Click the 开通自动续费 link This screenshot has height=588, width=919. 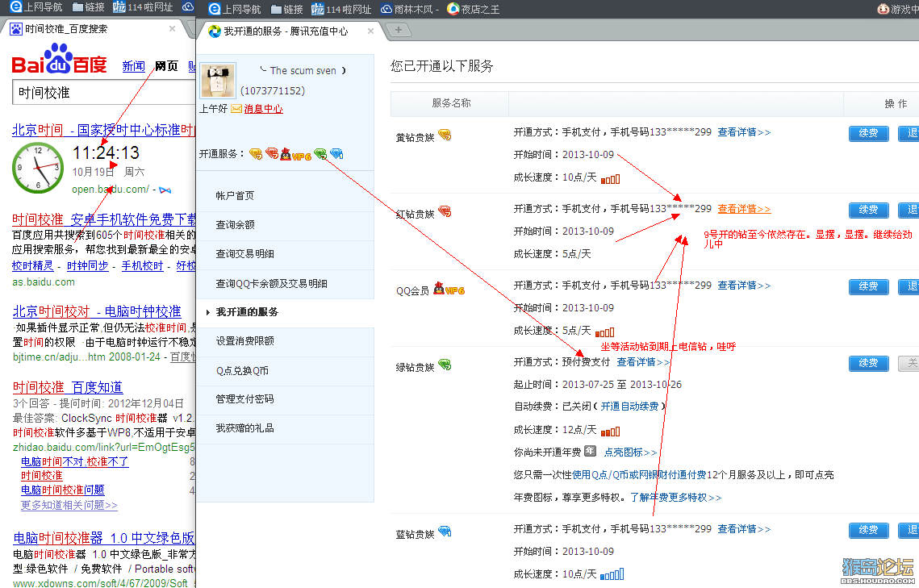tap(629, 407)
